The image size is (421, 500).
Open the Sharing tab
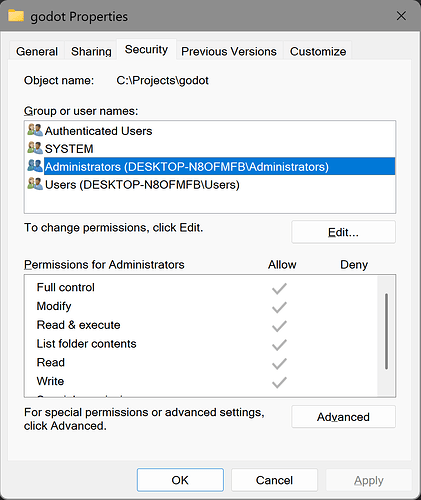pyautogui.click(x=91, y=51)
